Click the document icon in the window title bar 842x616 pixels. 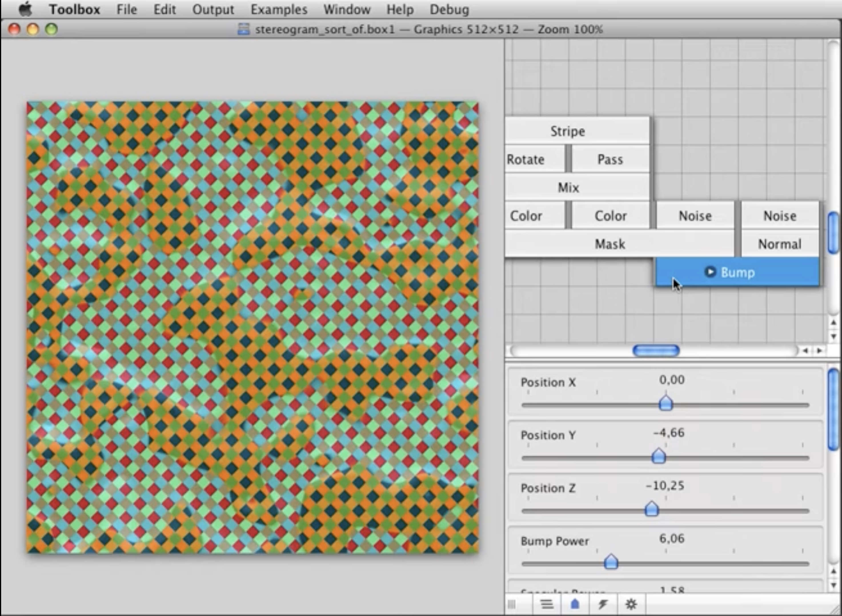tap(244, 29)
